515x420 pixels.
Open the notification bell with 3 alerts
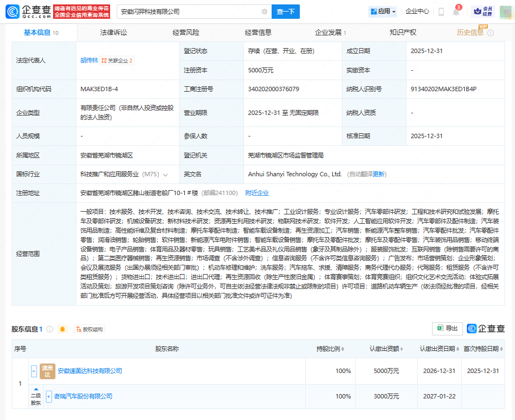[x=456, y=12]
